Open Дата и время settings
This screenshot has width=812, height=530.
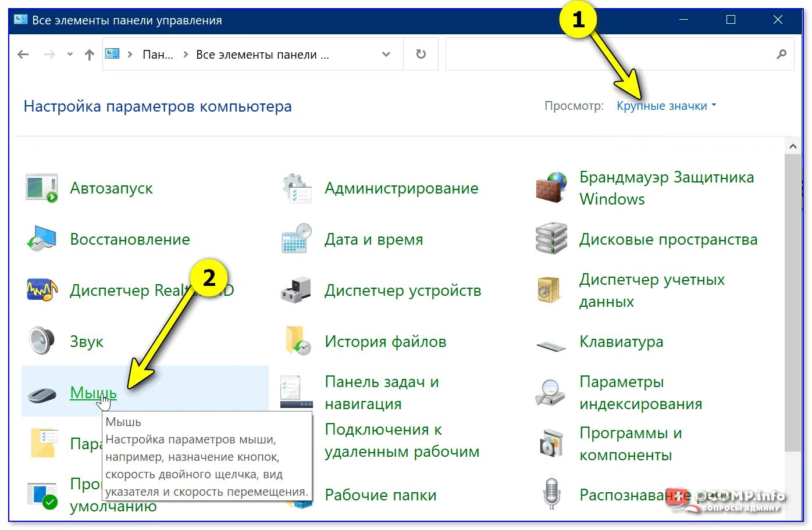(x=373, y=239)
